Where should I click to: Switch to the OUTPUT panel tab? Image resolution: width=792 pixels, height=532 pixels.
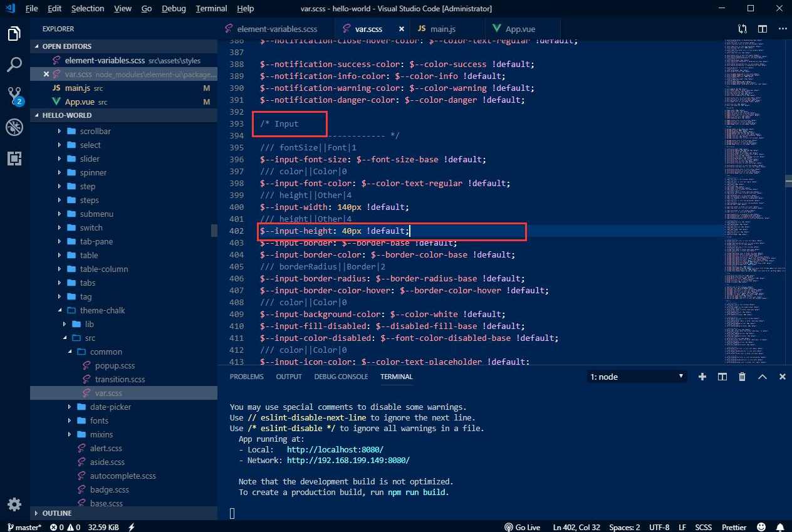pyautogui.click(x=288, y=376)
